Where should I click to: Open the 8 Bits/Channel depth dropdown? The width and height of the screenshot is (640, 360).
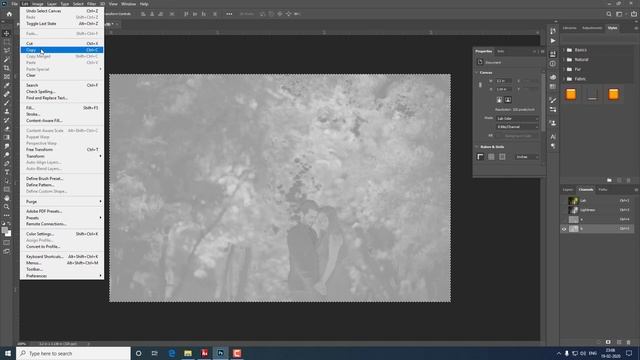click(517, 127)
